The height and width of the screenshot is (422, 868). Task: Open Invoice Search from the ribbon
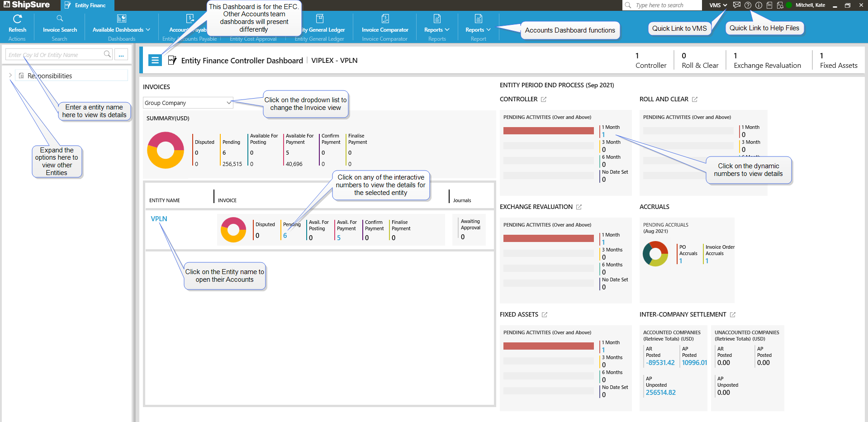tap(60, 24)
